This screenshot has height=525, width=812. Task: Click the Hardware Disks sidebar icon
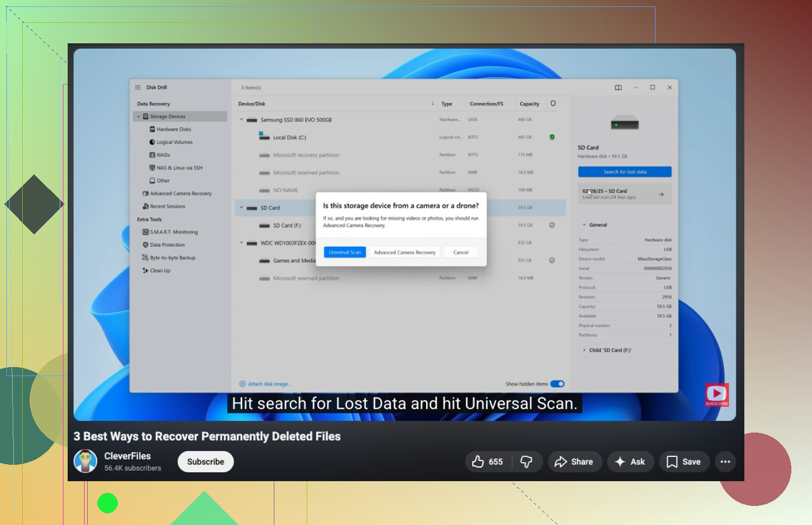point(152,129)
